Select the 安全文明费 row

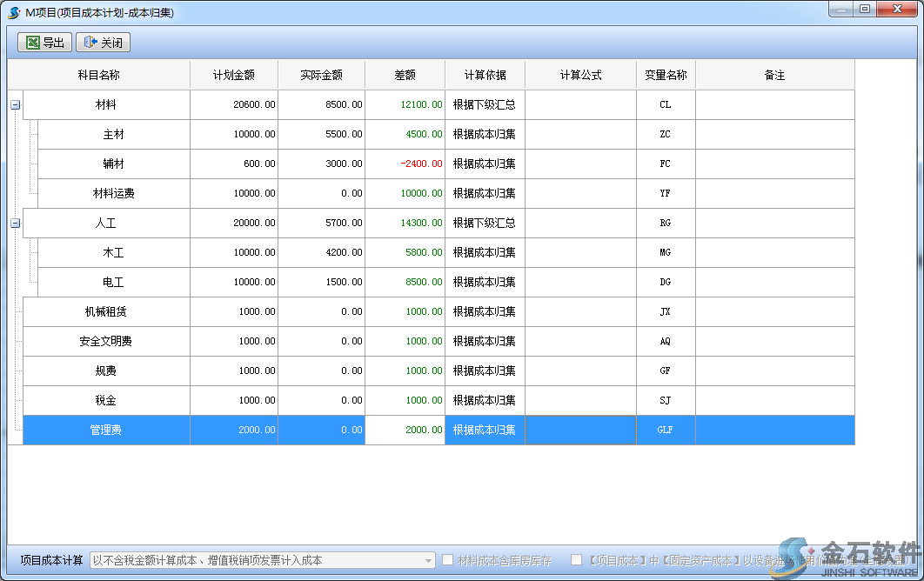click(105, 341)
